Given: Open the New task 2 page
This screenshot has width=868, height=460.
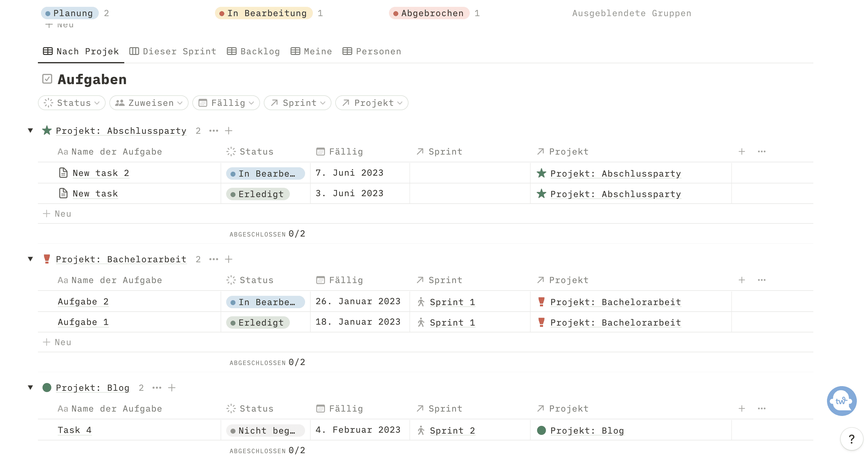Looking at the screenshot, I should click(x=101, y=173).
